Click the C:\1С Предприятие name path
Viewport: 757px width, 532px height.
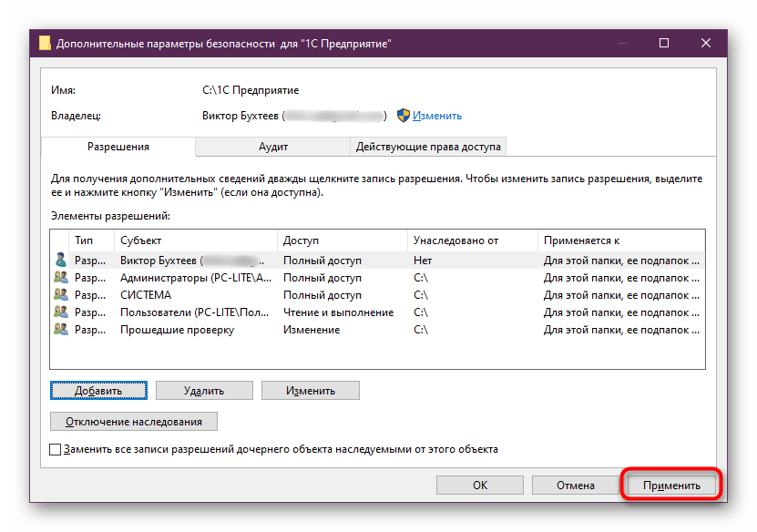tap(251, 90)
